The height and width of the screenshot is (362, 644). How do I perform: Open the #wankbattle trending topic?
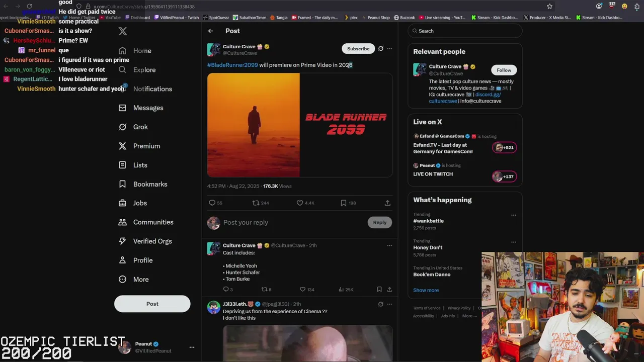pos(429,221)
